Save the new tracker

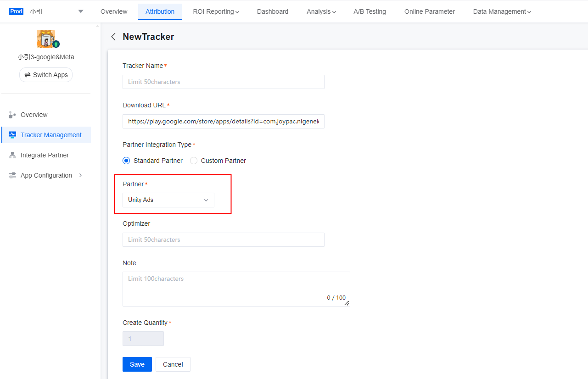[x=137, y=364]
